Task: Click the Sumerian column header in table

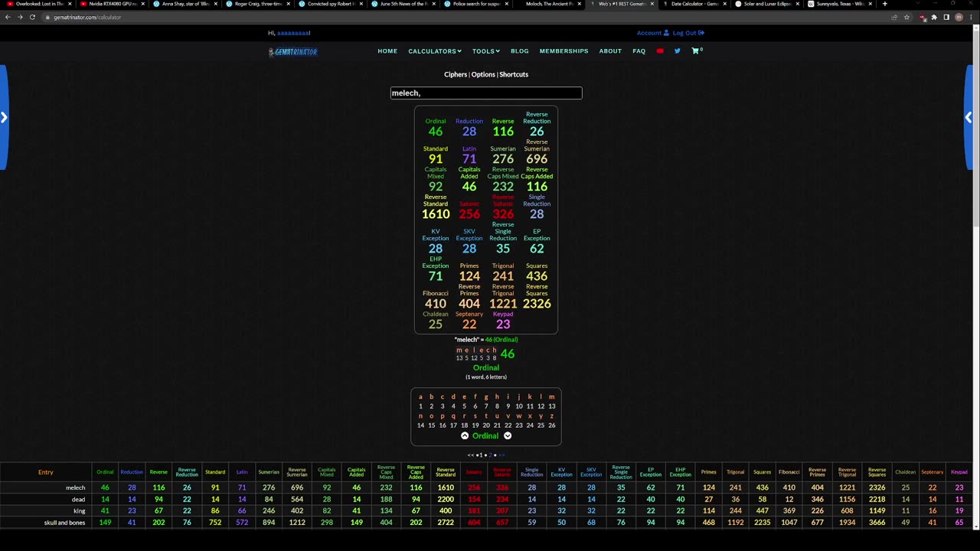Action: coord(269,472)
